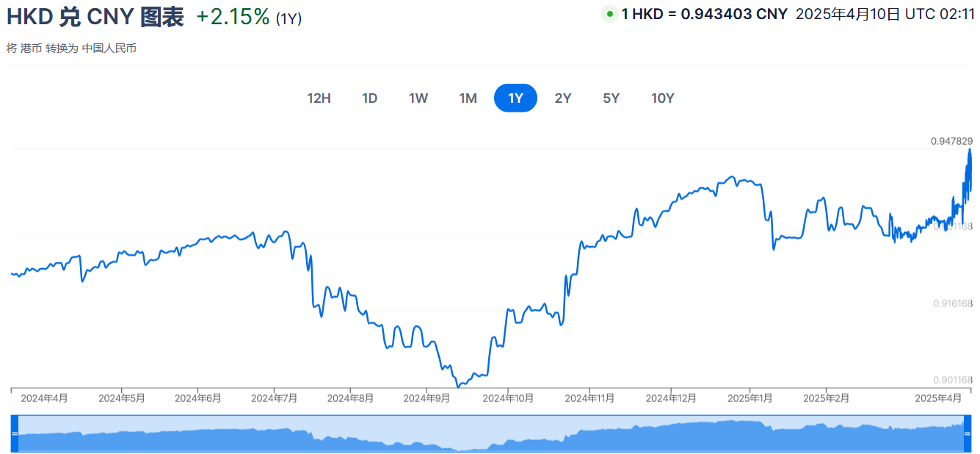Click the 1 HKD = 0.943403 CNY rate
The image size is (980, 454).
[x=704, y=14]
